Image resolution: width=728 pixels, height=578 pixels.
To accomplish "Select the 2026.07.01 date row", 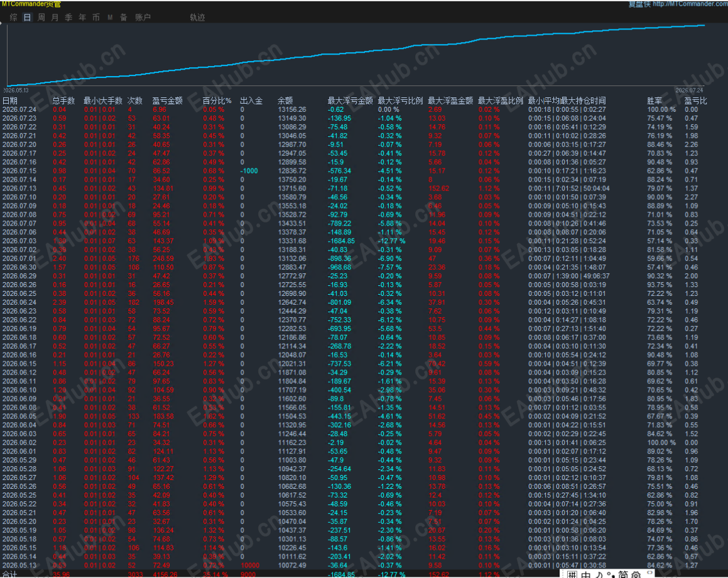I will [x=19, y=259].
